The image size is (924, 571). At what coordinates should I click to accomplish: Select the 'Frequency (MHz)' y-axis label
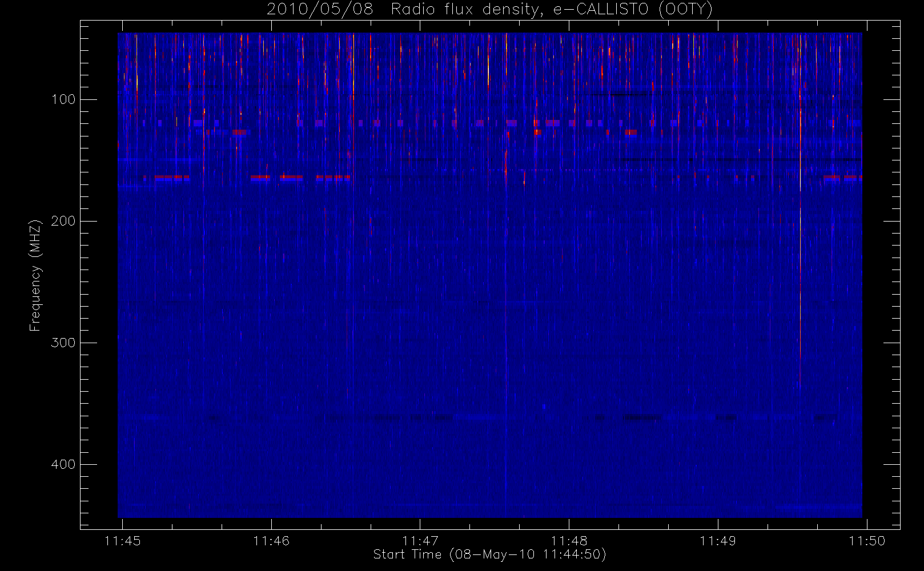pos(35,275)
